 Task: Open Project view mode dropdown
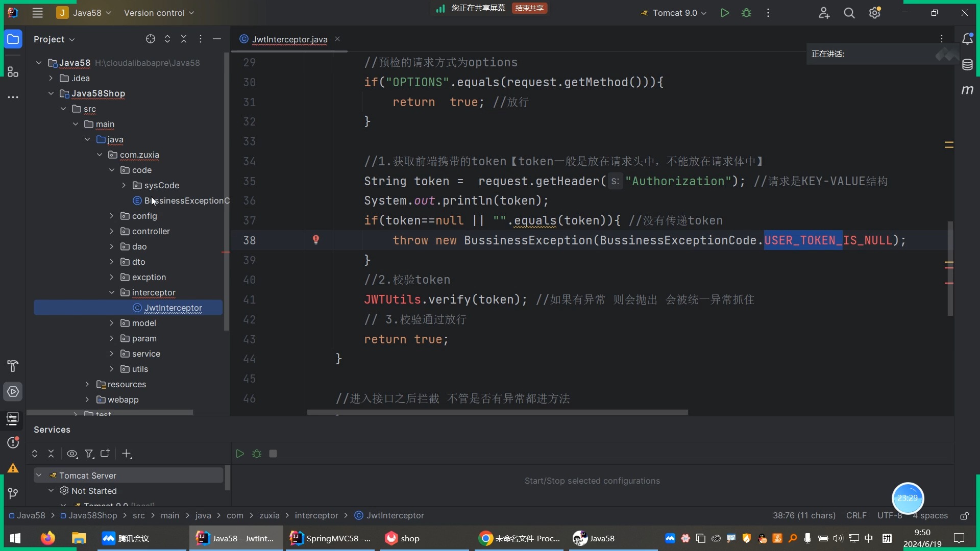pyautogui.click(x=54, y=39)
